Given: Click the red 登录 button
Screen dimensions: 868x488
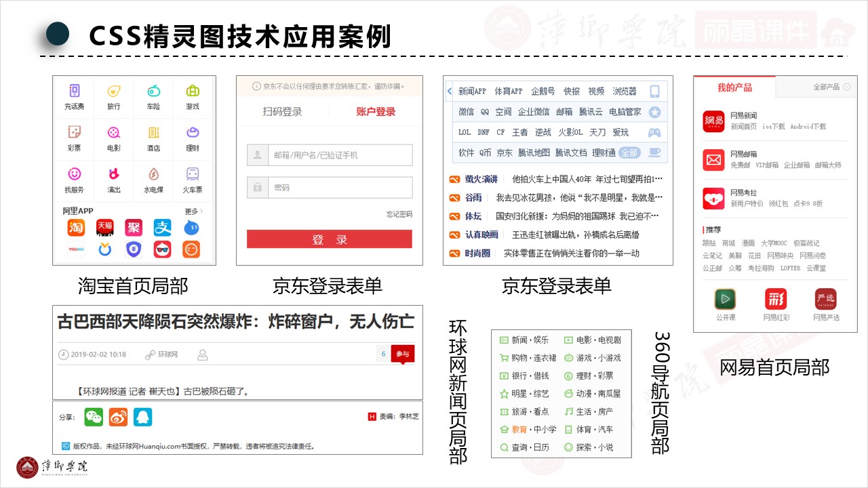Looking at the screenshot, I should pyautogui.click(x=329, y=239).
